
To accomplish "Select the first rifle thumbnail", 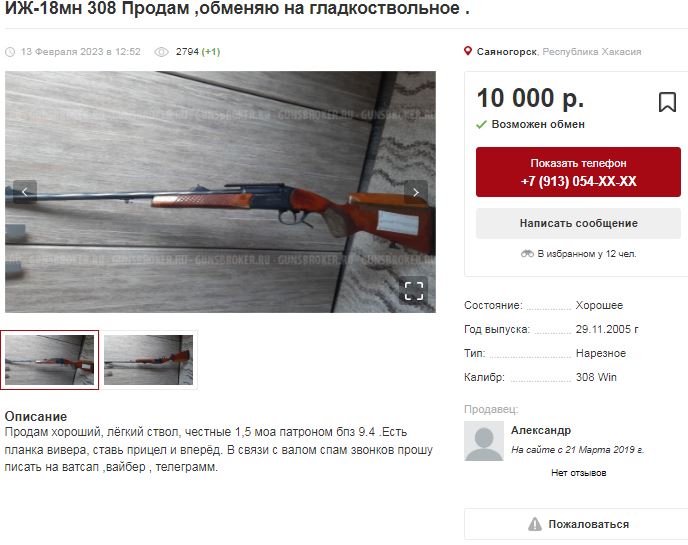I will click(x=50, y=360).
